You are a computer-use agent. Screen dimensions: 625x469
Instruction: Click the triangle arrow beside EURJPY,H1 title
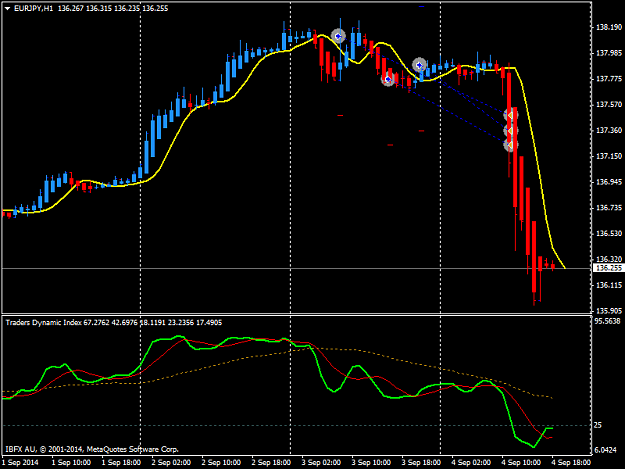tap(7, 8)
